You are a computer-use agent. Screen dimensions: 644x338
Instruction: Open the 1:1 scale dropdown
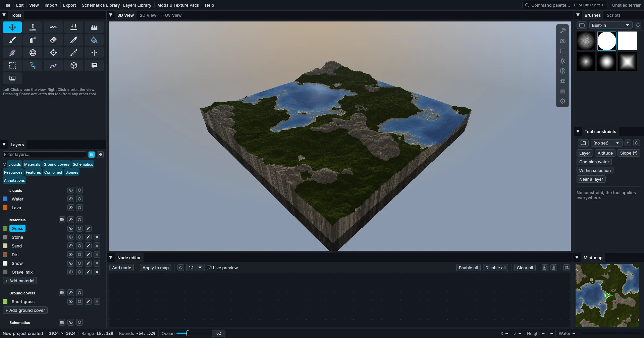(x=195, y=268)
